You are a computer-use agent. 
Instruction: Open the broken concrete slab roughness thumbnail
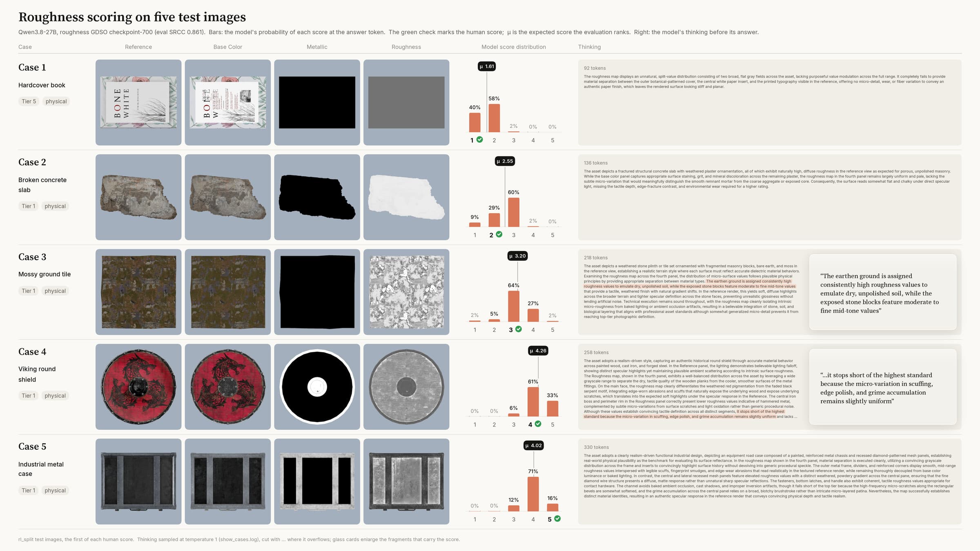coord(406,197)
